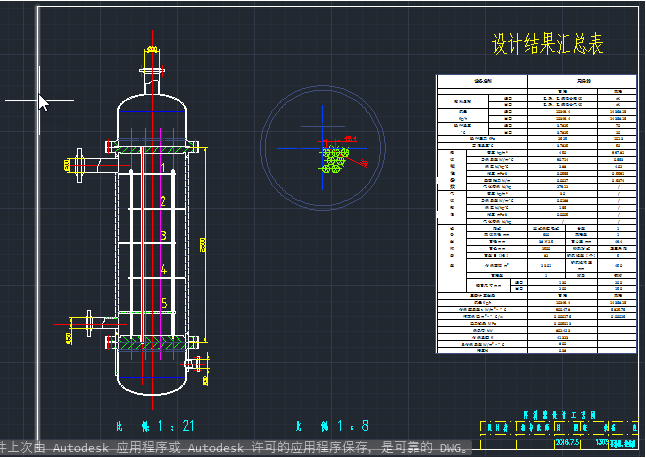Click the design results table header row
The height and width of the screenshot is (458, 646).
coord(536,81)
